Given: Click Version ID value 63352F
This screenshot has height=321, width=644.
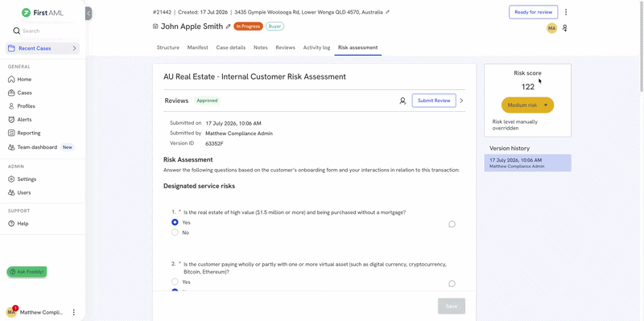Looking at the screenshot, I should coord(214,144).
